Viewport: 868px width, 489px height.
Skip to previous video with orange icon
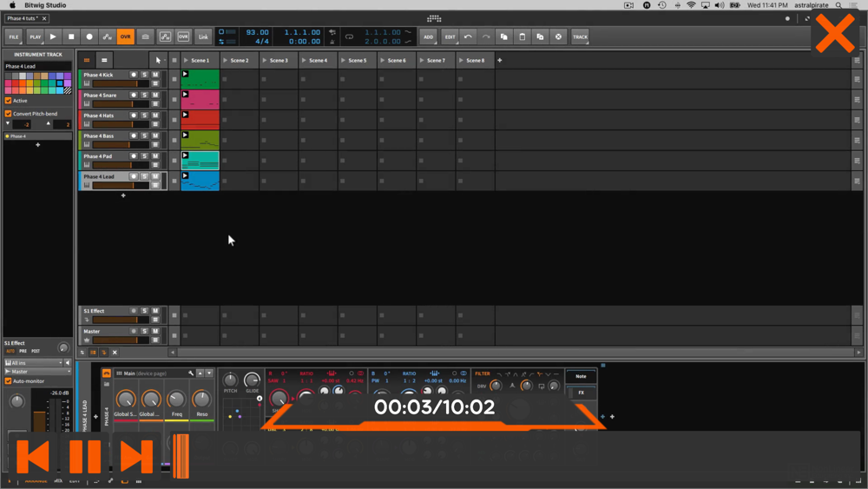[33, 456]
